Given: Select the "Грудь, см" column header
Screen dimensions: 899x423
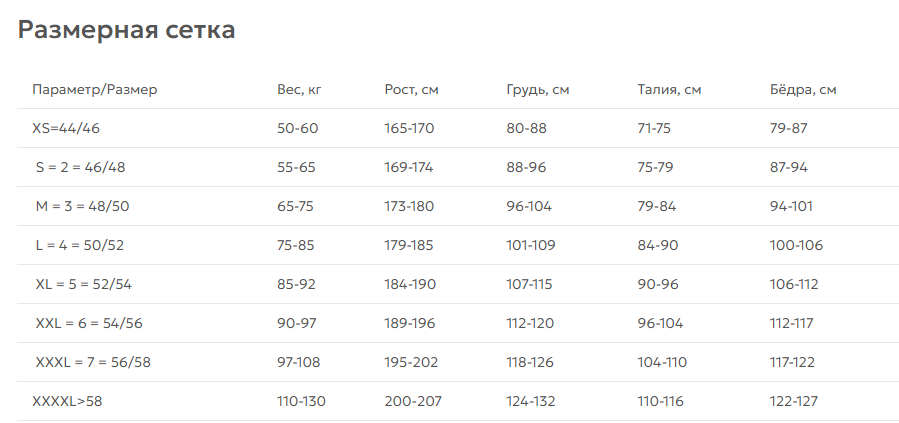Looking at the screenshot, I should [x=537, y=90].
